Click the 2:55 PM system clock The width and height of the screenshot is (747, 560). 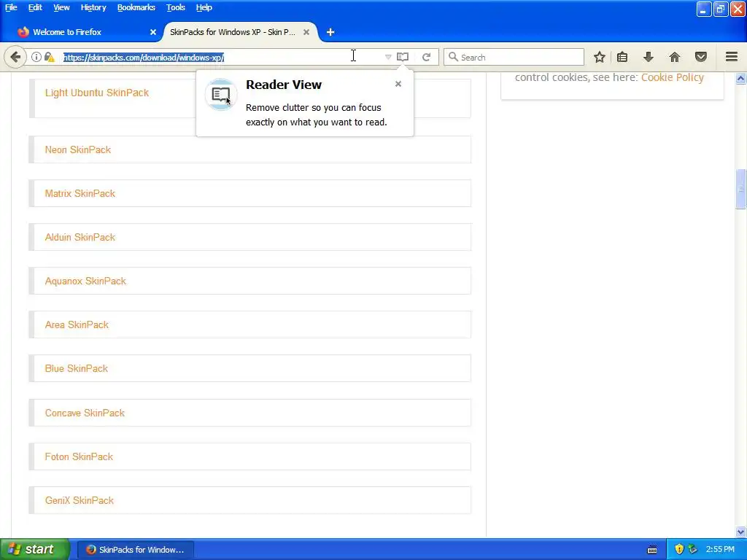720,550
